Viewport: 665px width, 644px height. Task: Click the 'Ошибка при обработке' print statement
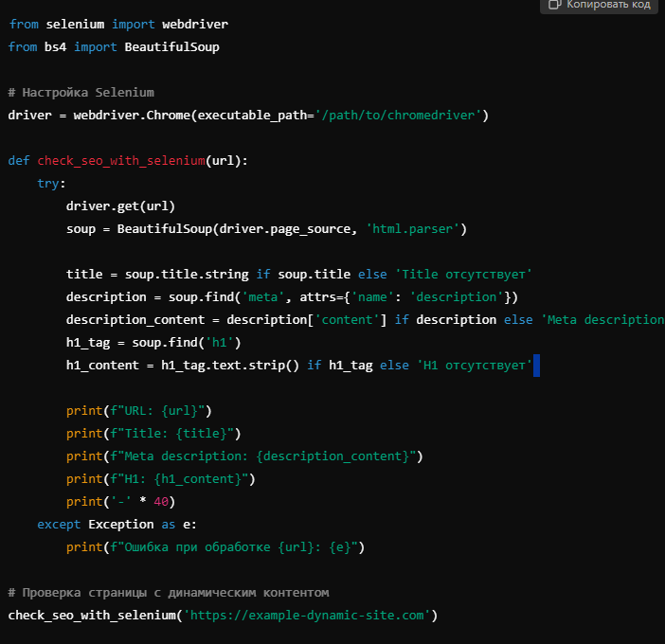pos(215,546)
